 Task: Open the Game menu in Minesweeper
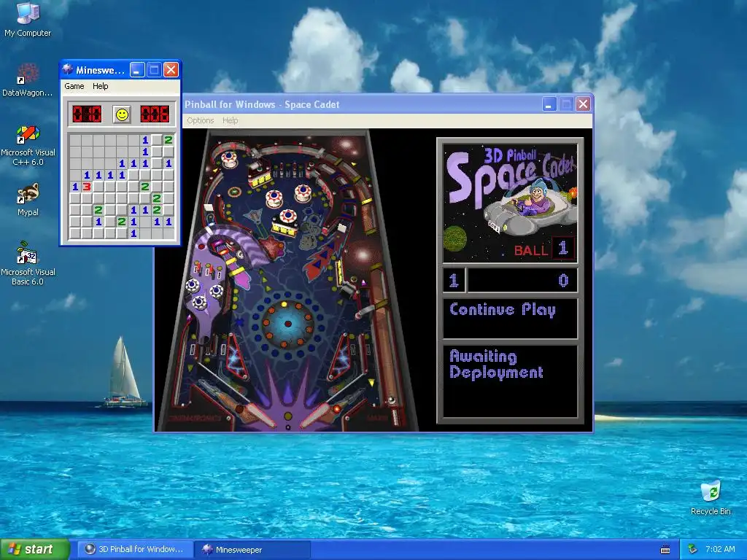74,86
